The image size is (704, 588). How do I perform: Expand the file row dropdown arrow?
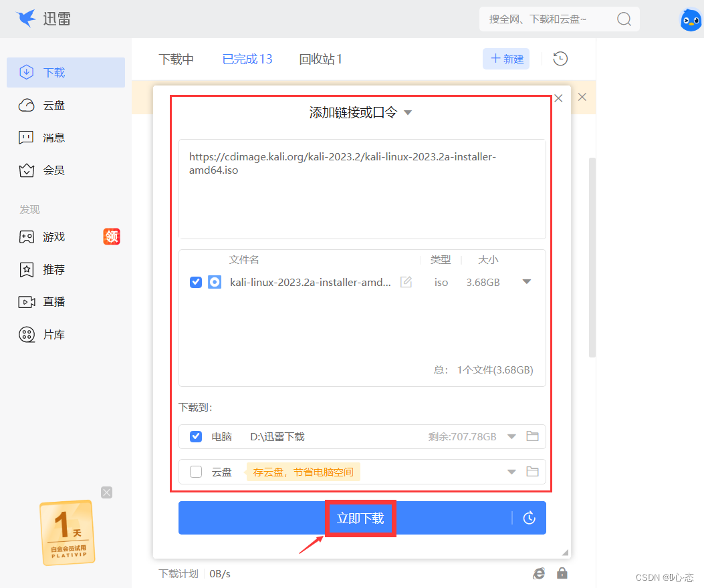click(x=527, y=282)
